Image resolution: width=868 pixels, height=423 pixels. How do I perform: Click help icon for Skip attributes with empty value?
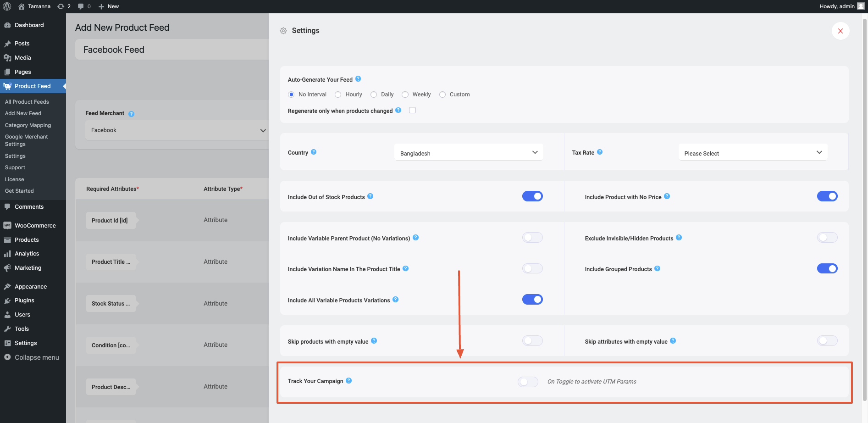click(x=673, y=340)
